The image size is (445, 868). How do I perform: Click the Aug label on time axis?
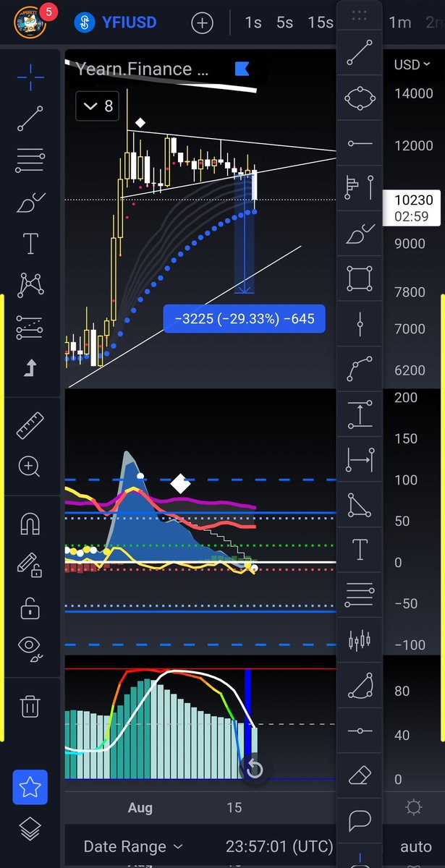click(x=140, y=807)
